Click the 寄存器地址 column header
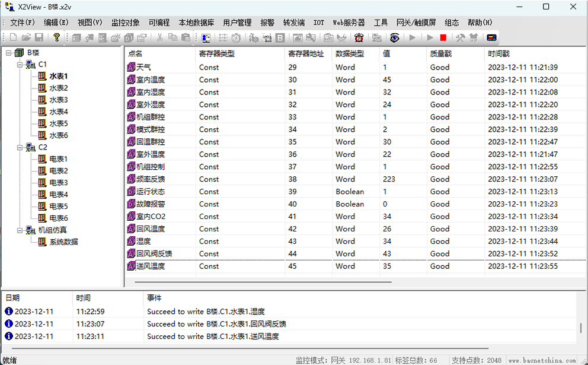Viewport: 588px width, 365px height. tap(306, 53)
